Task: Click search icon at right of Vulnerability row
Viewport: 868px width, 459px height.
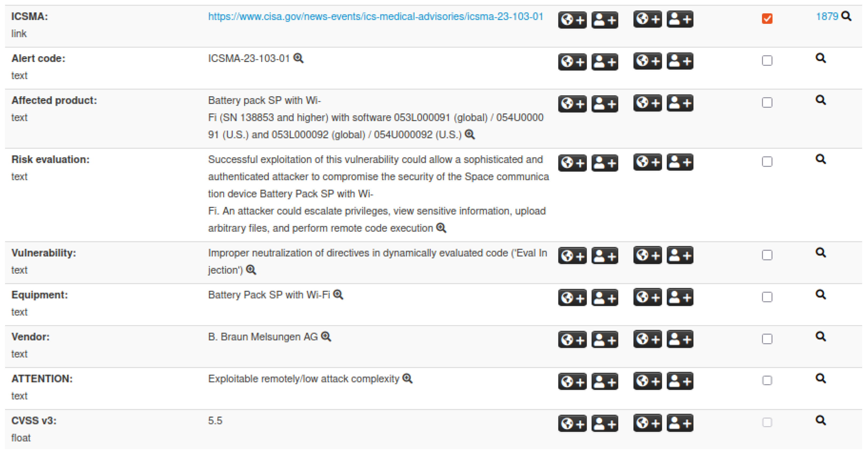Action: (x=820, y=253)
